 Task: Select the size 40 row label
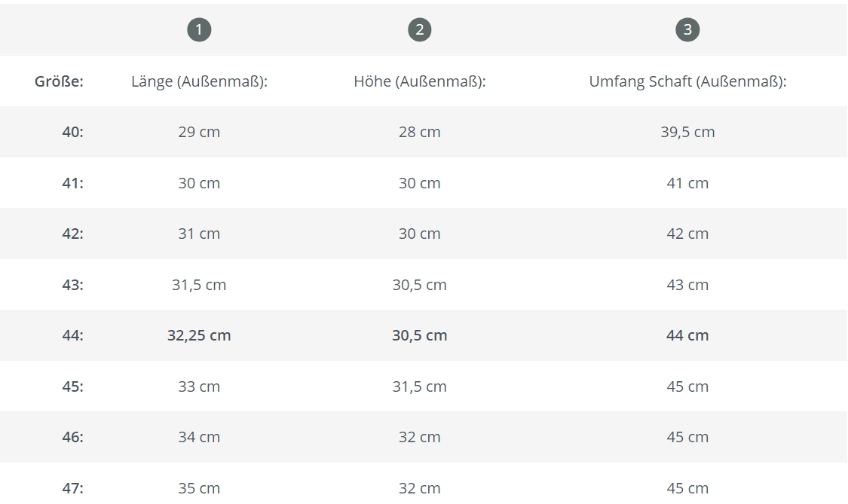coord(72,132)
